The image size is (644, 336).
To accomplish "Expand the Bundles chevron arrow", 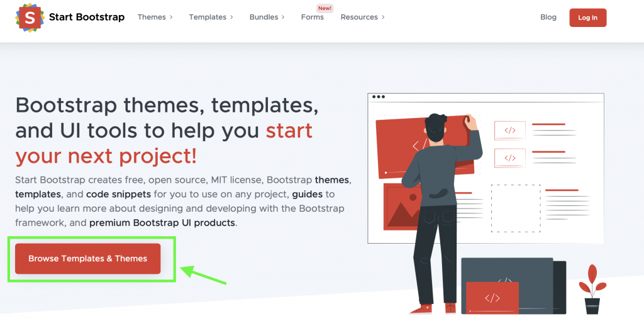I will point(283,17).
